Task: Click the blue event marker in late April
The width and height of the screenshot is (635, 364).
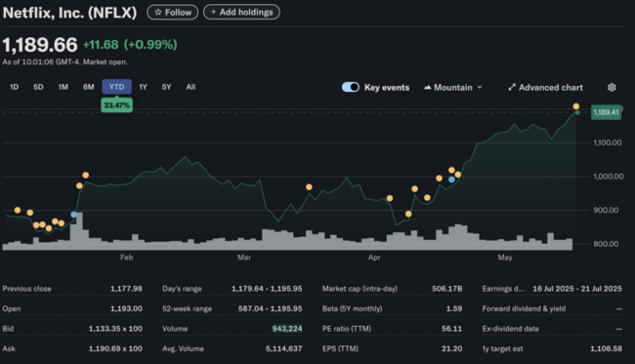Action: (x=451, y=180)
